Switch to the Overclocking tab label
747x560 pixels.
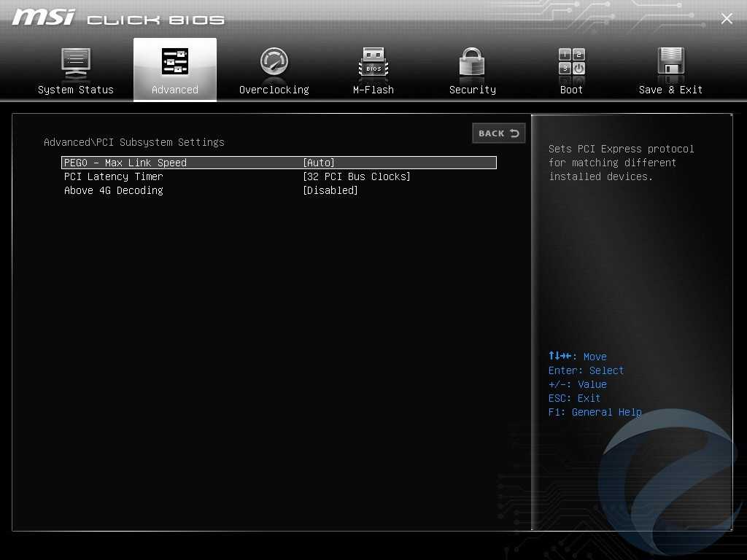point(274,90)
